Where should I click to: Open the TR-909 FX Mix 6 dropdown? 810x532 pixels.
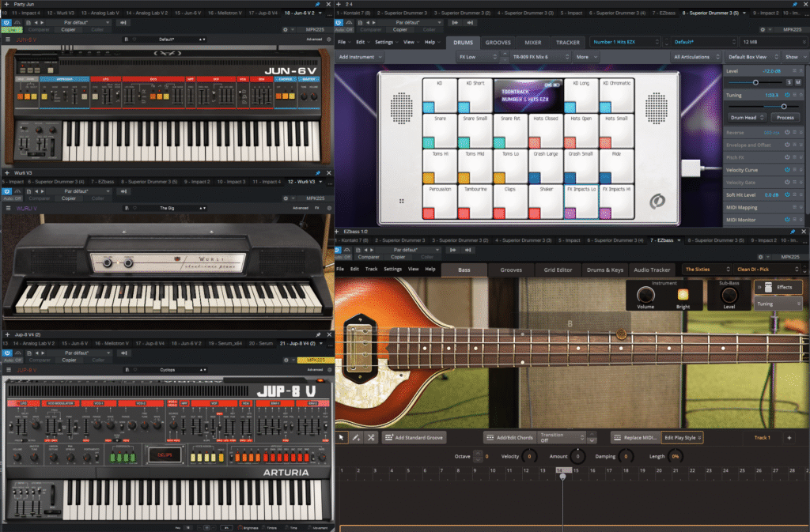point(540,57)
